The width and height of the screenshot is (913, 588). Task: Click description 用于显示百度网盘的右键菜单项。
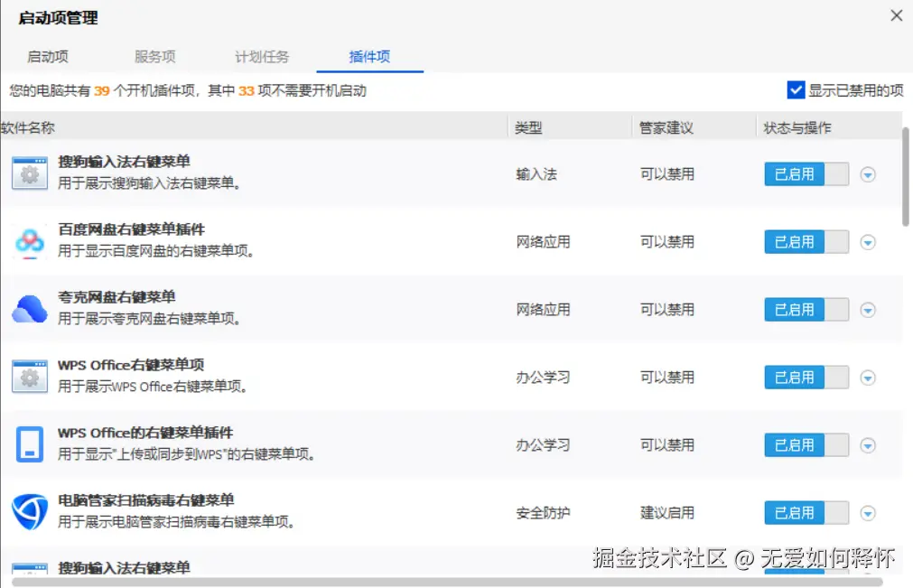[x=156, y=251]
